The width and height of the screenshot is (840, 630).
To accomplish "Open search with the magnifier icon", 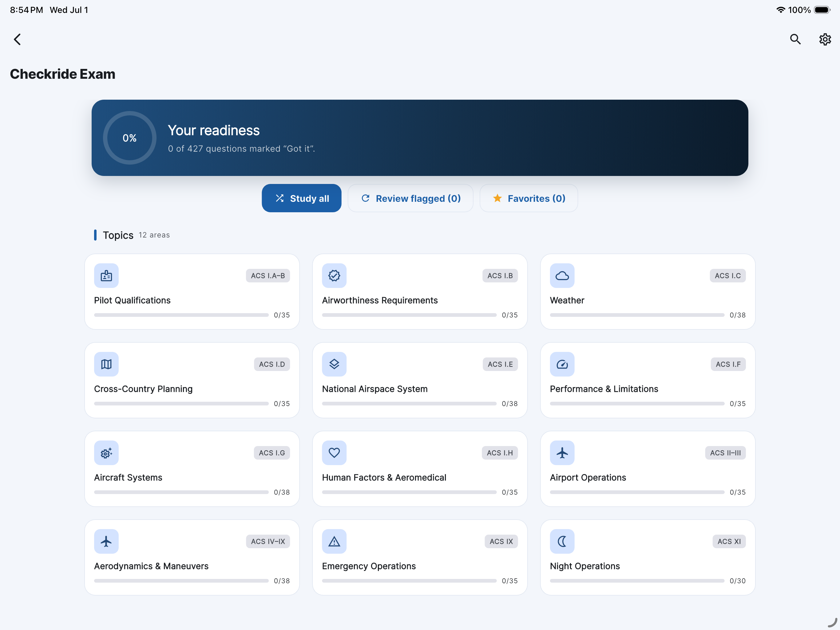I will pos(795,39).
